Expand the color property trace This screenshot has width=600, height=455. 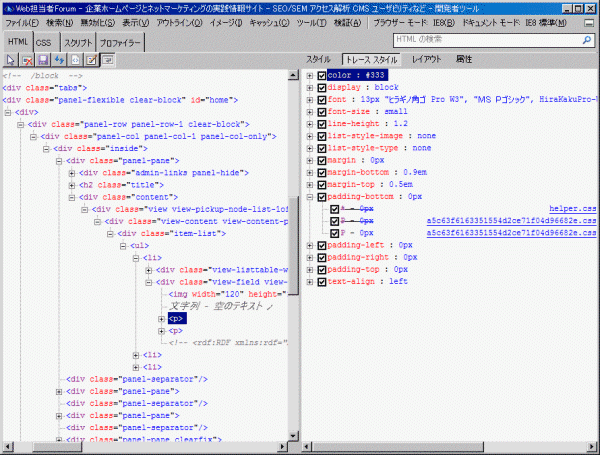(310, 76)
